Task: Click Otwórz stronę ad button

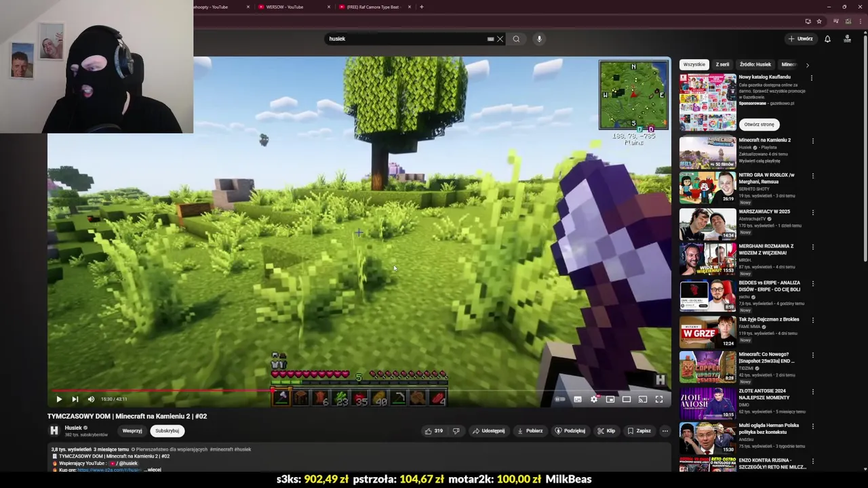Action: (x=759, y=125)
